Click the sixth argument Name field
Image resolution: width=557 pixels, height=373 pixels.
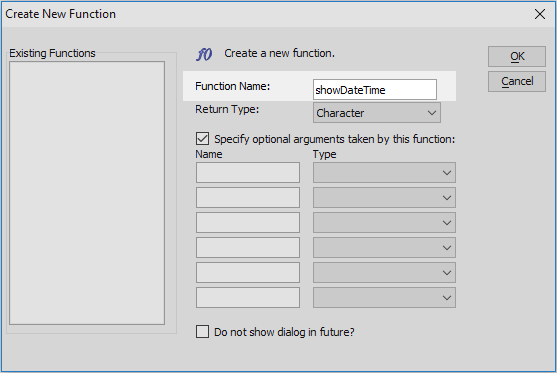click(248, 297)
